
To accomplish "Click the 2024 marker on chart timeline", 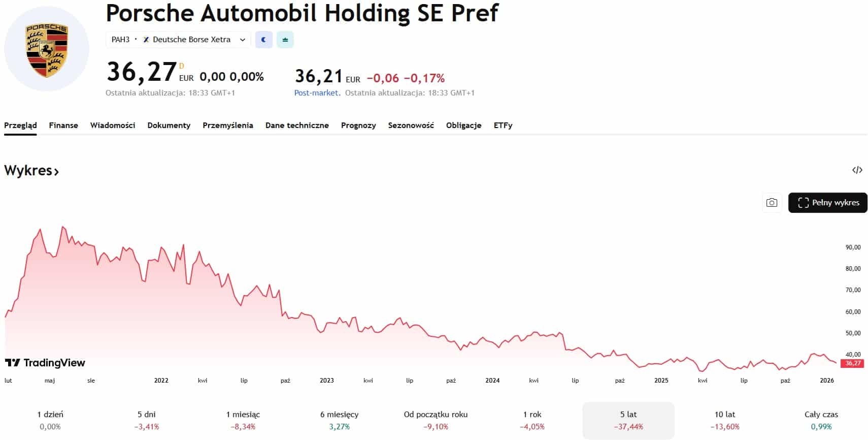I will [x=492, y=381].
